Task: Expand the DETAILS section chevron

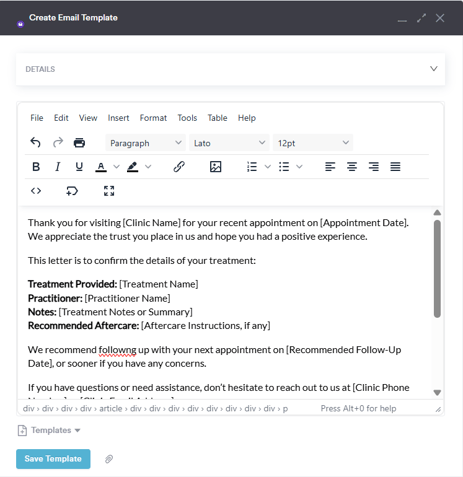Action: tap(433, 69)
